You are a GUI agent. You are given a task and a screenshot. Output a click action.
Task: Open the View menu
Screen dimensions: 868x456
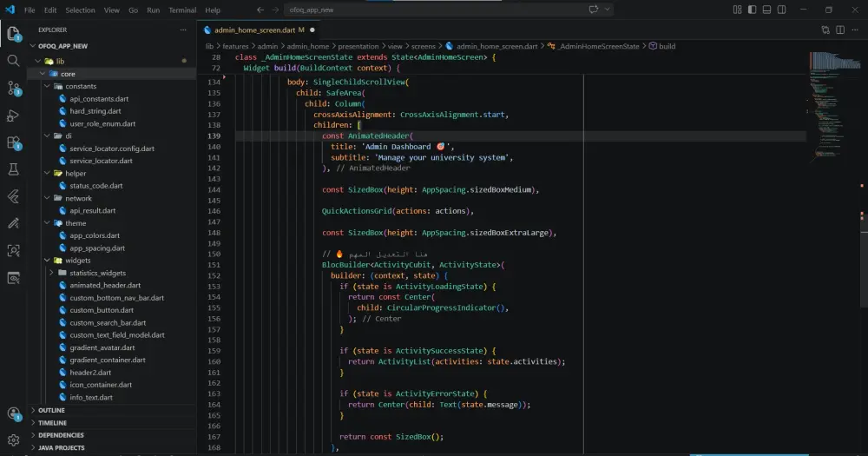tap(112, 10)
